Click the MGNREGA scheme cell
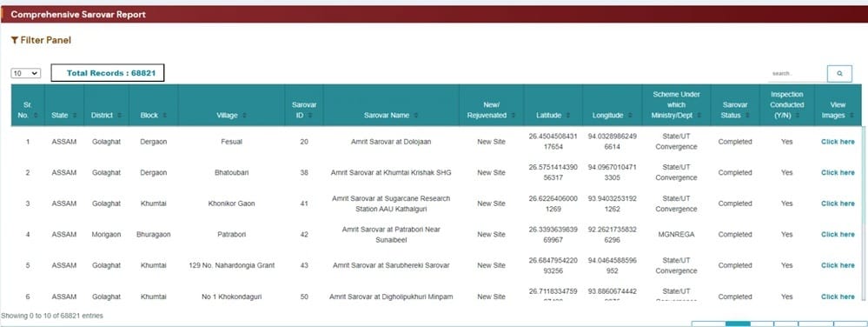The width and height of the screenshot is (868, 327). tap(676, 235)
